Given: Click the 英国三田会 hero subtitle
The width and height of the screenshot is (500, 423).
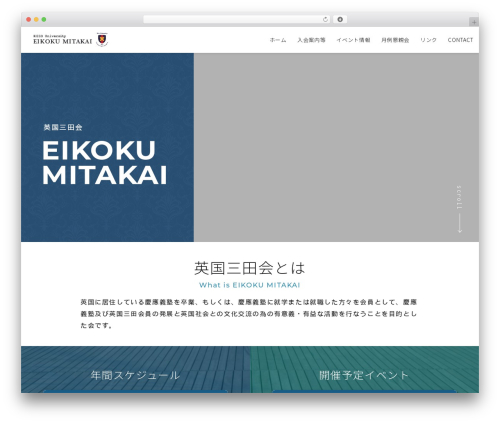Looking at the screenshot, I should [x=63, y=127].
